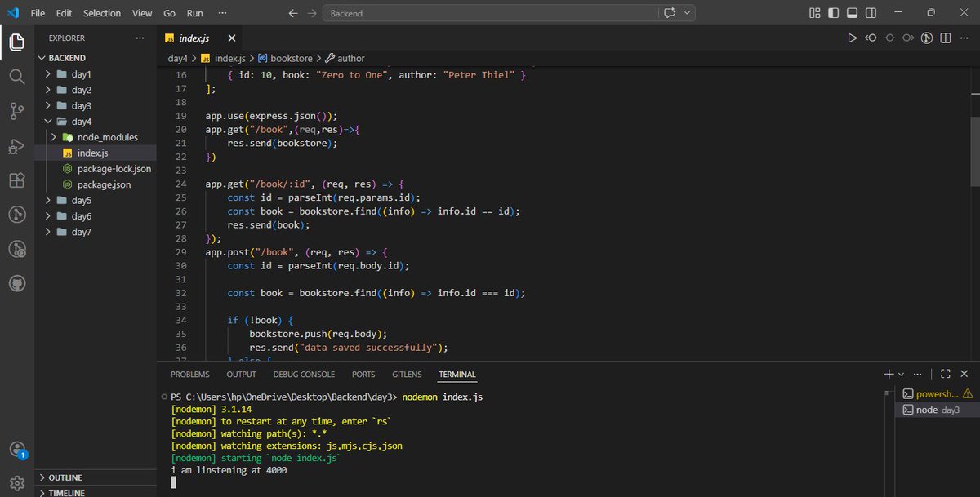Open the View menu
Screen dimensions: 980x497
tap(142, 13)
